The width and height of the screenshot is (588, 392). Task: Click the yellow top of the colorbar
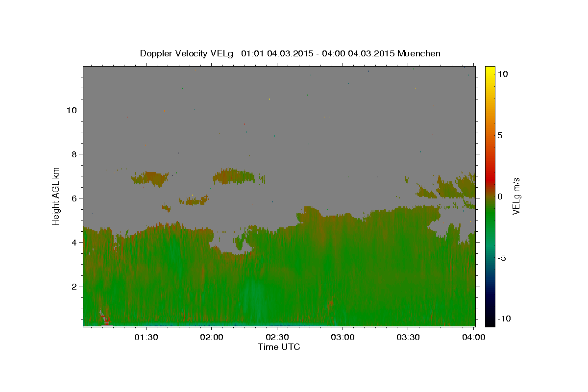pyautogui.click(x=490, y=71)
